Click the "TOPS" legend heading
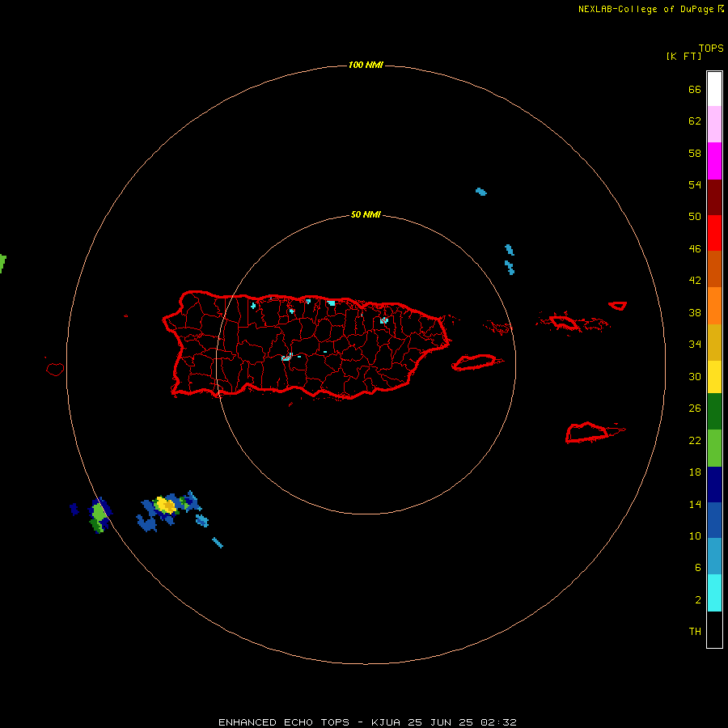728x728 pixels. coord(711,48)
